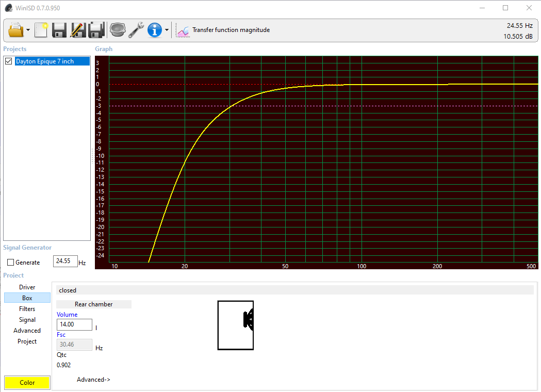
Task: Click the Save All stacked floppies icon
Action: 96,30
